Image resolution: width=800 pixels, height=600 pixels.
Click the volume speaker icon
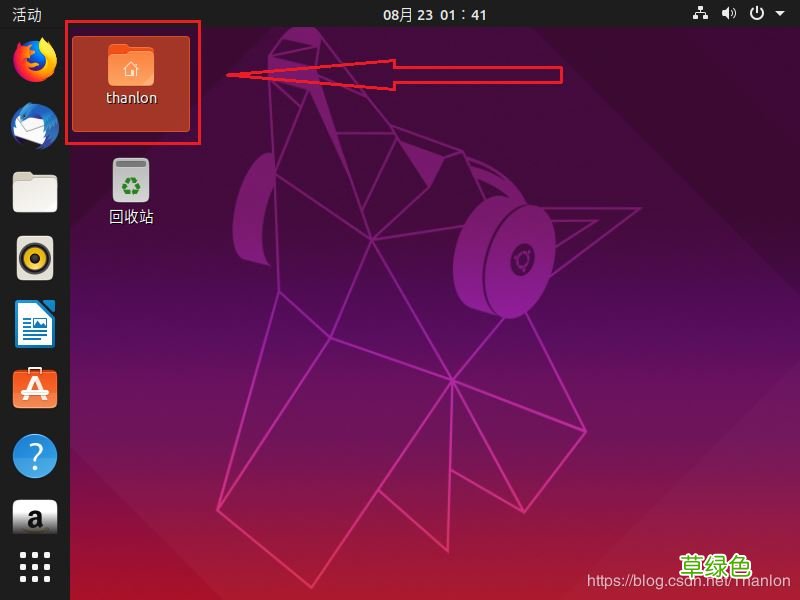pos(729,14)
